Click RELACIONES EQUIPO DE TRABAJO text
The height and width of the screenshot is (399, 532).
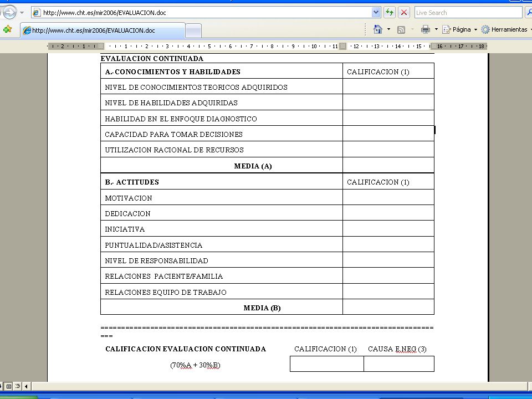pos(166,292)
